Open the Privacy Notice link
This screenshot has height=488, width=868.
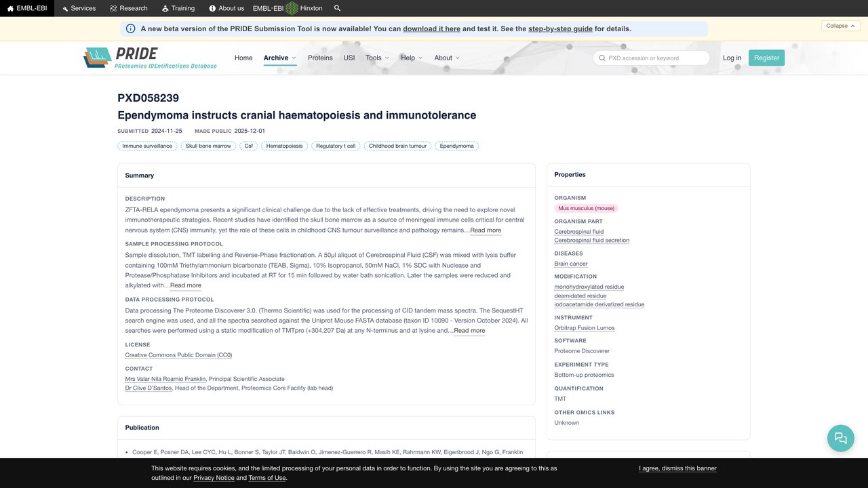point(214,478)
